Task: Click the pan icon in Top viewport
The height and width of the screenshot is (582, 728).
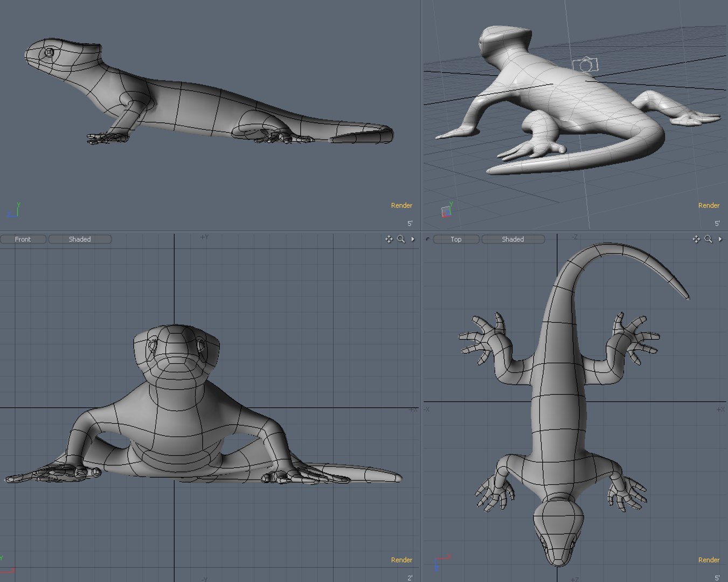Action: [696, 239]
